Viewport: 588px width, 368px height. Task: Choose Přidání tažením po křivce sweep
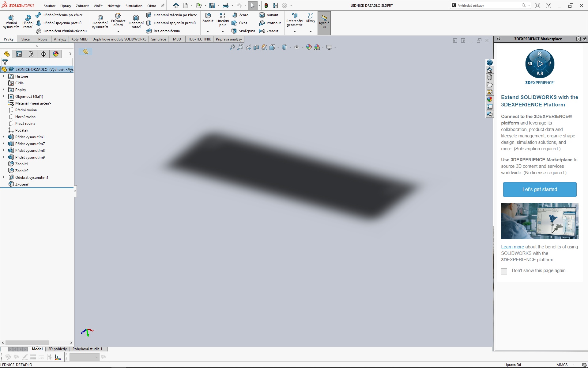(59, 15)
